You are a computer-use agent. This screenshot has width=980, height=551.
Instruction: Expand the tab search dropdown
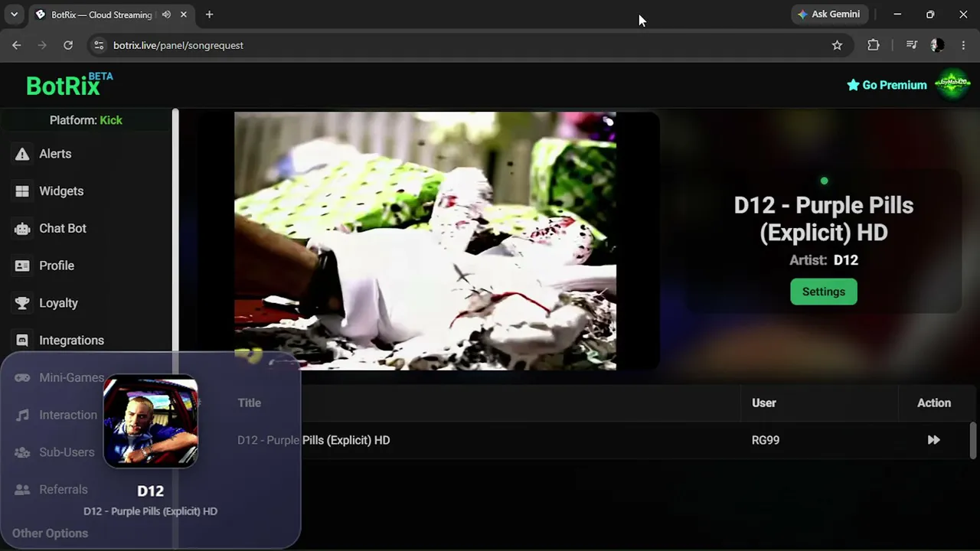[14, 15]
